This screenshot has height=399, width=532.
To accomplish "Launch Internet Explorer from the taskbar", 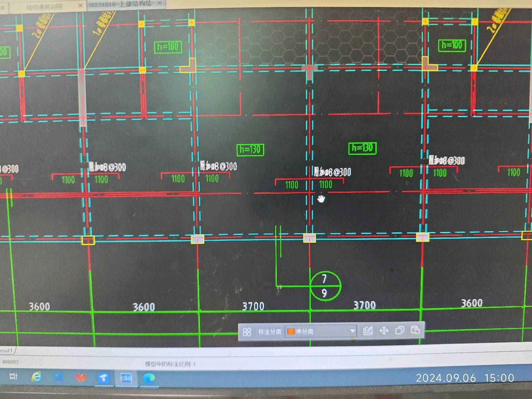I will [x=36, y=377].
